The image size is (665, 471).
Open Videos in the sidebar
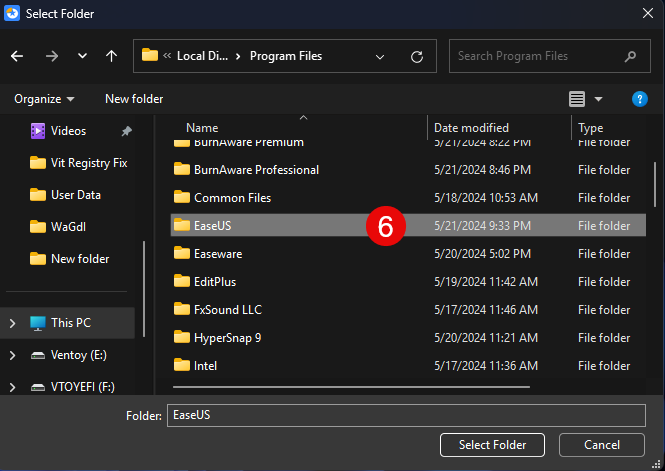tap(68, 131)
